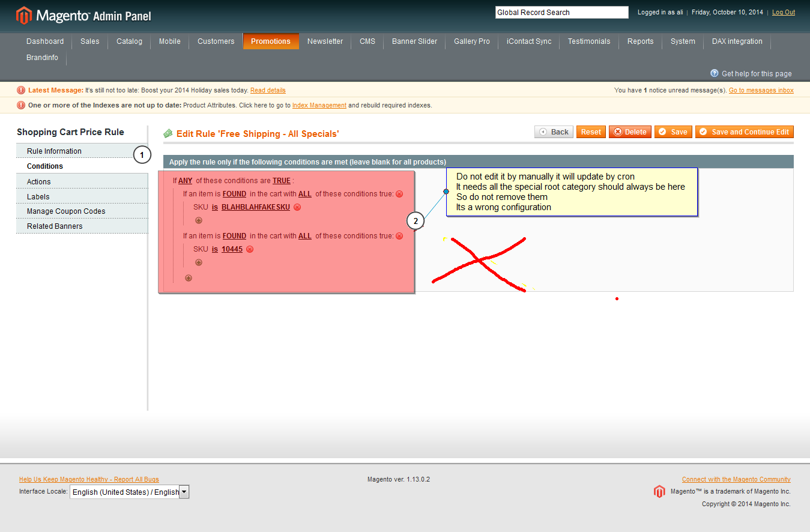Add a condition under the 10445 row

point(199,262)
